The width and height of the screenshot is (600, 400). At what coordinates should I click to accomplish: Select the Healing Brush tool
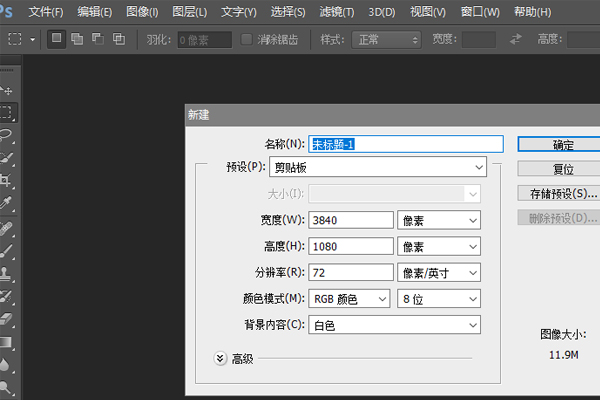pos(7,229)
